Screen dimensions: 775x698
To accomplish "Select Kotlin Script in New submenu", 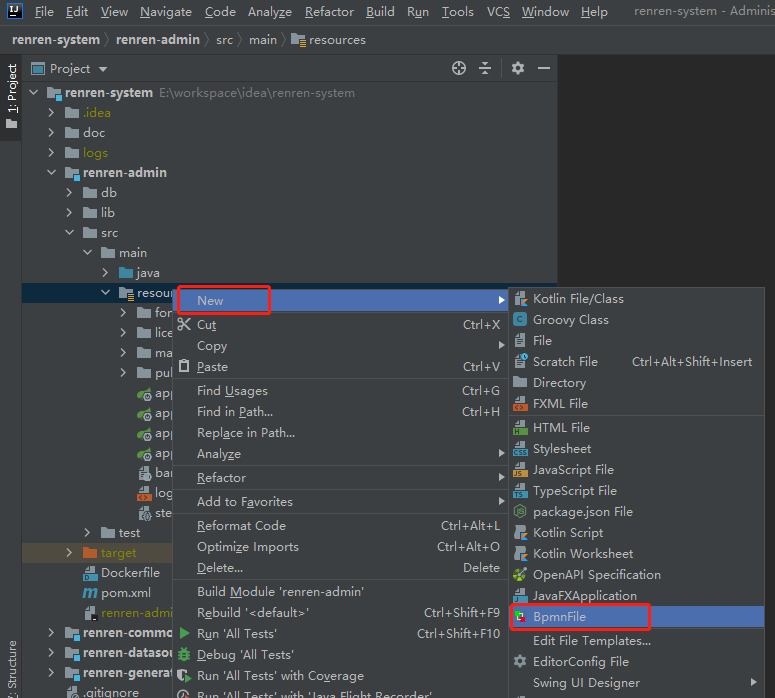I will (637, 532).
